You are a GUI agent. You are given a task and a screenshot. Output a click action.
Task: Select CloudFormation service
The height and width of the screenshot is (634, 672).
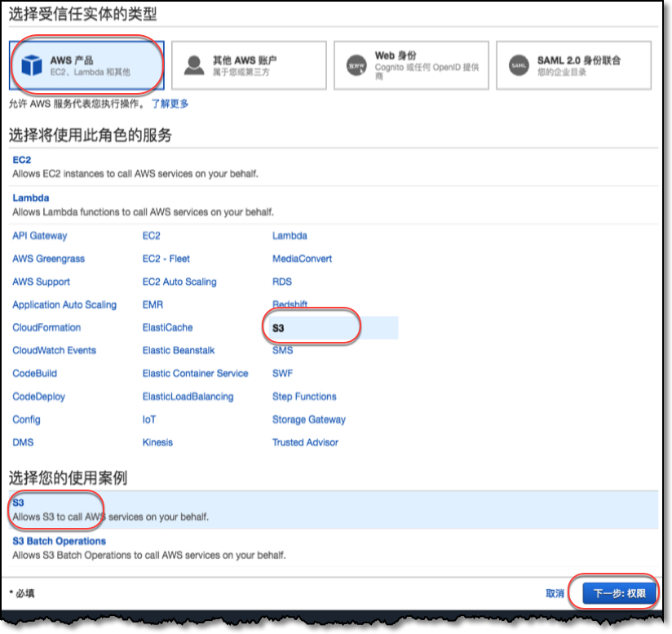tap(46, 327)
